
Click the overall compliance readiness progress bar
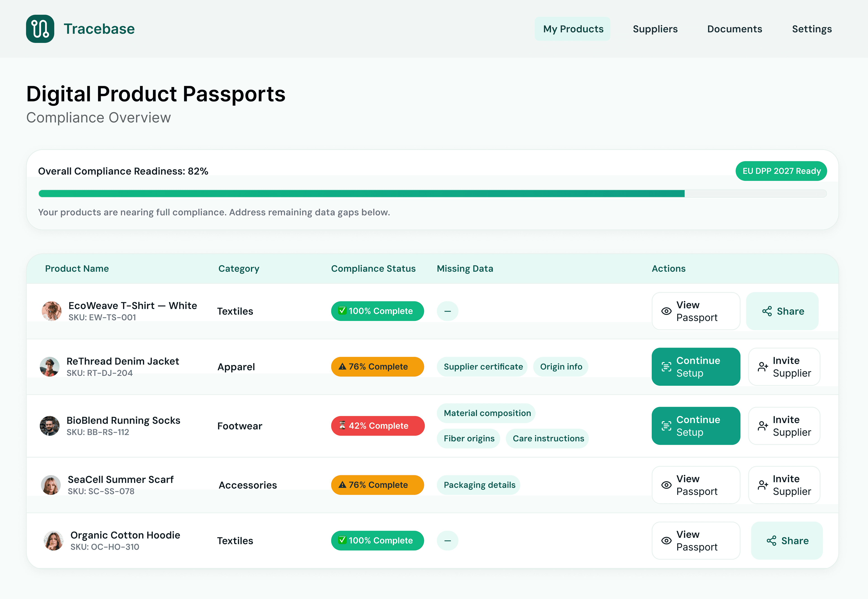(432, 194)
